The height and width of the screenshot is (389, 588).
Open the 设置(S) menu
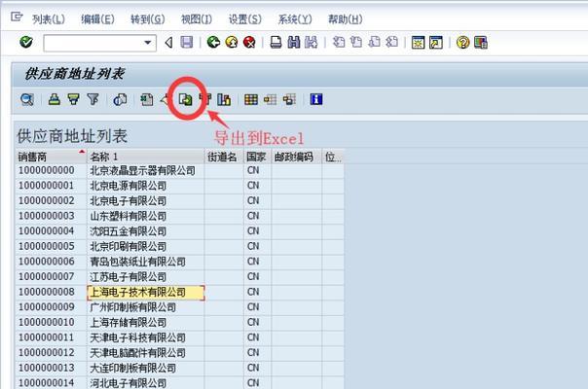pyautogui.click(x=245, y=18)
